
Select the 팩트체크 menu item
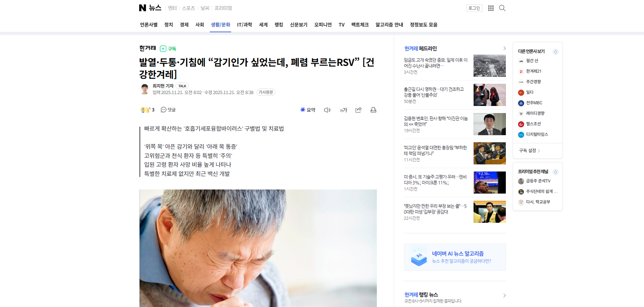(360, 25)
